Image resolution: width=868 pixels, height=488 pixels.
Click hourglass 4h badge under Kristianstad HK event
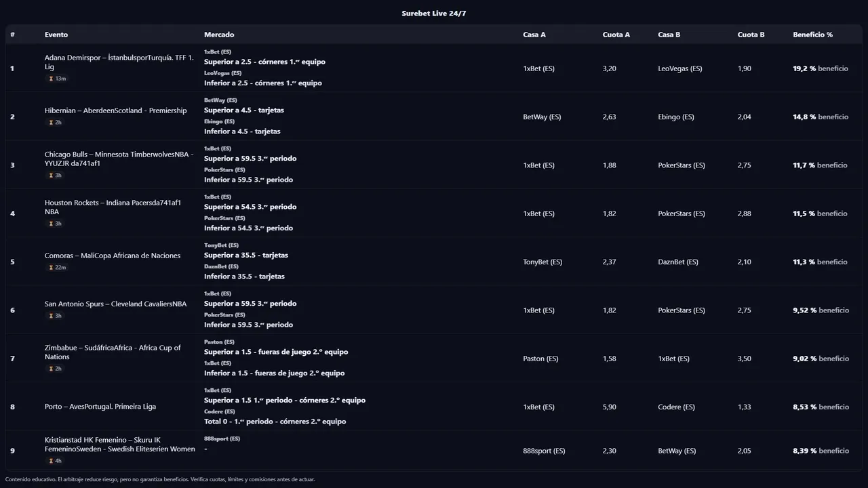[55, 461]
